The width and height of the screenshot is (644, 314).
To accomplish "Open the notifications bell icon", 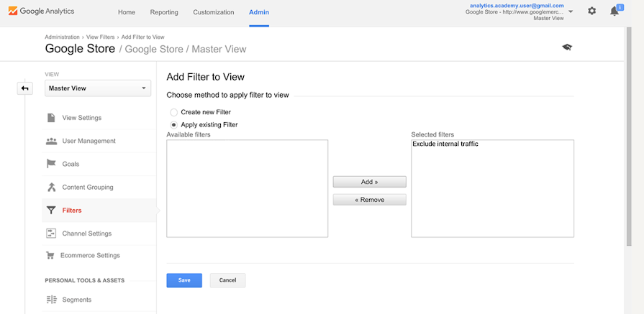I will [x=614, y=11].
